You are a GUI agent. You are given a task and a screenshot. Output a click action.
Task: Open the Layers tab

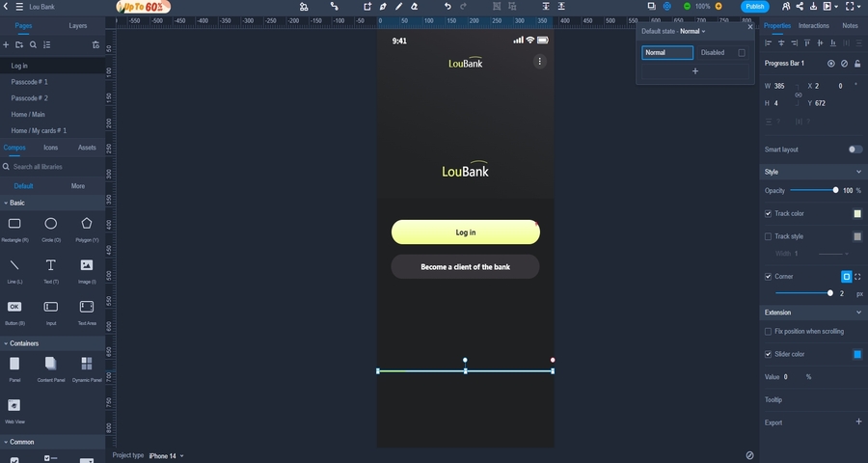click(x=78, y=26)
